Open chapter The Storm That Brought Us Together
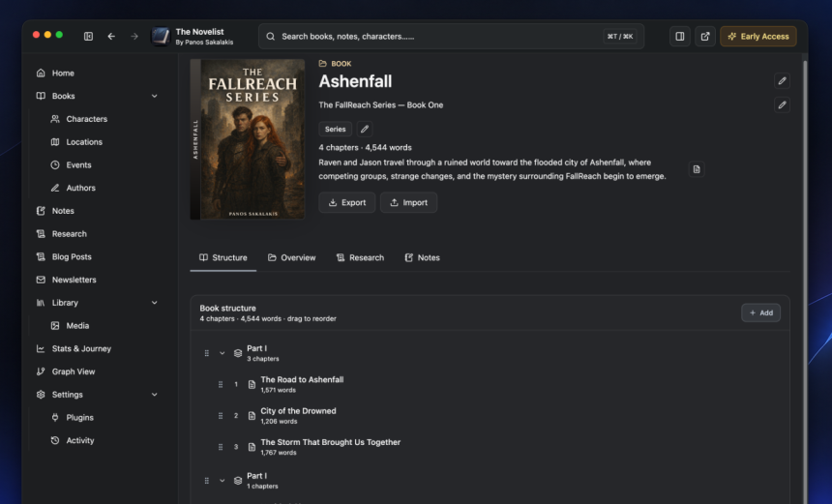The image size is (832, 504). (331, 442)
